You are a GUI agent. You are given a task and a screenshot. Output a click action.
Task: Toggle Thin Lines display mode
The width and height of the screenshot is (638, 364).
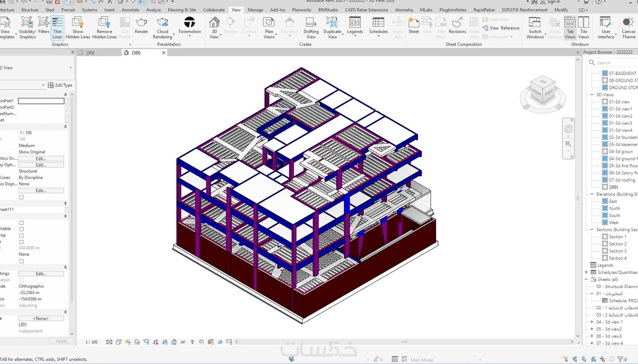[57, 28]
